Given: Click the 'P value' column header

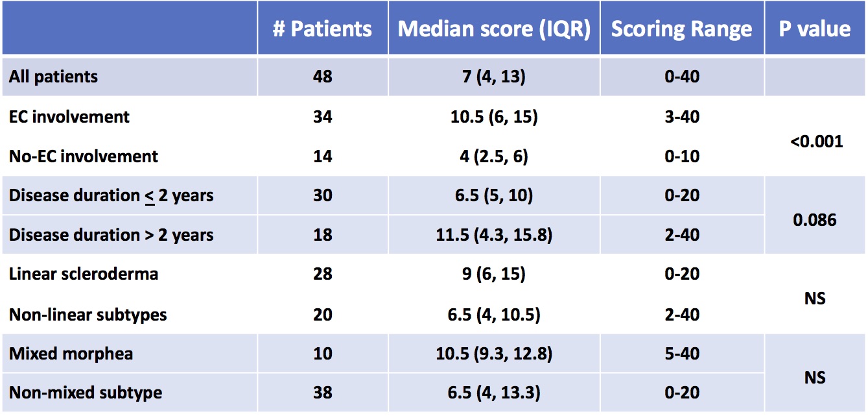Looking at the screenshot, I should 814,29.
